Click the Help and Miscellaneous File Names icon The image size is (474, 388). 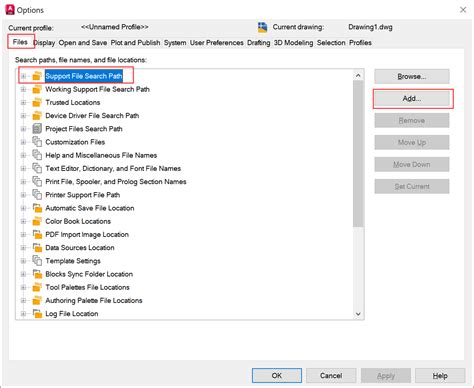[x=37, y=155]
